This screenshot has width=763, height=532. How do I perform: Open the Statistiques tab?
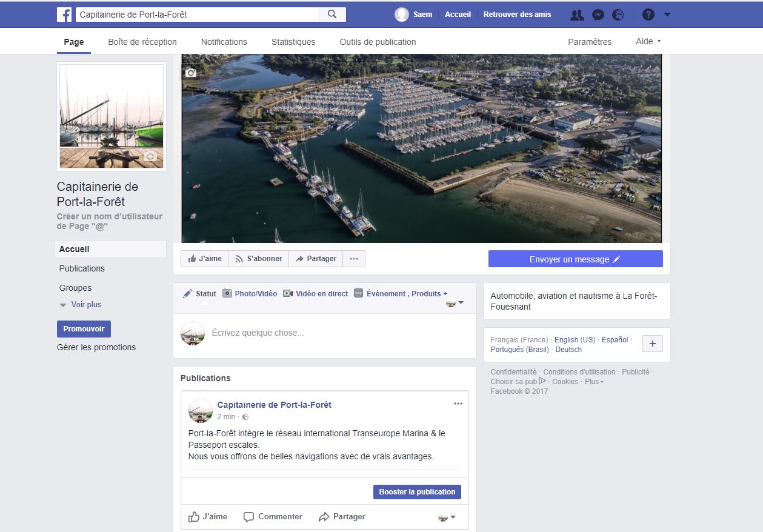pyautogui.click(x=293, y=42)
